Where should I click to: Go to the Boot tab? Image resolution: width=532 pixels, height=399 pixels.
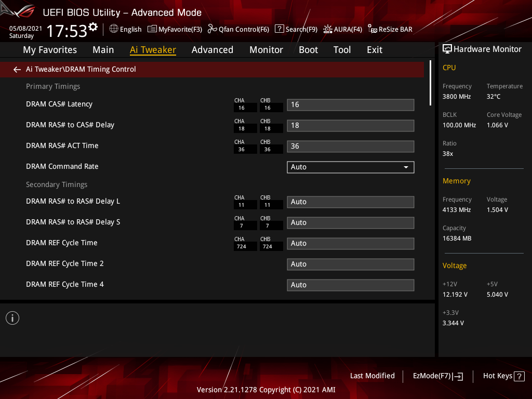pyautogui.click(x=308, y=50)
